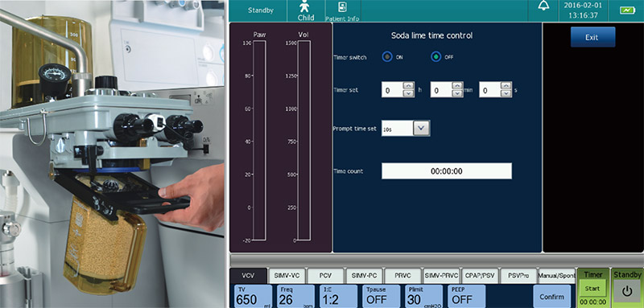Image resolution: width=644 pixels, height=308 pixels.
Task: Increase the seconds timer value arrow
Action: point(506,85)
